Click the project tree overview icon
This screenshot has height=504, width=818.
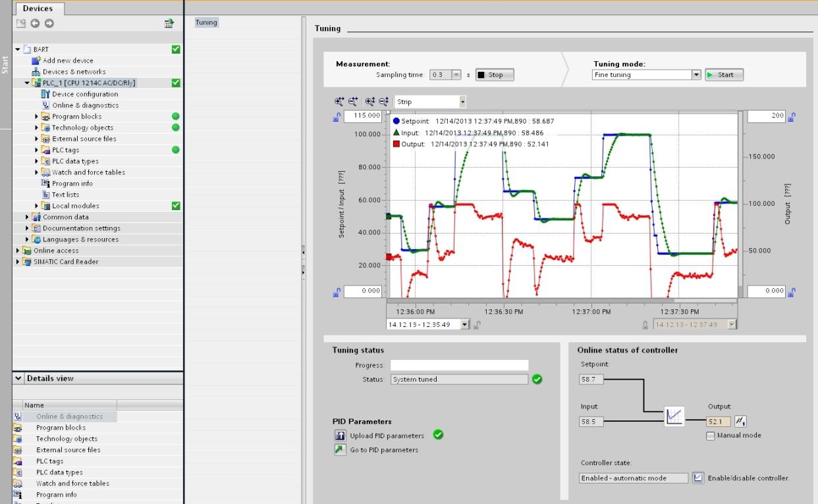pyautogui.click(x=169, y=24)
